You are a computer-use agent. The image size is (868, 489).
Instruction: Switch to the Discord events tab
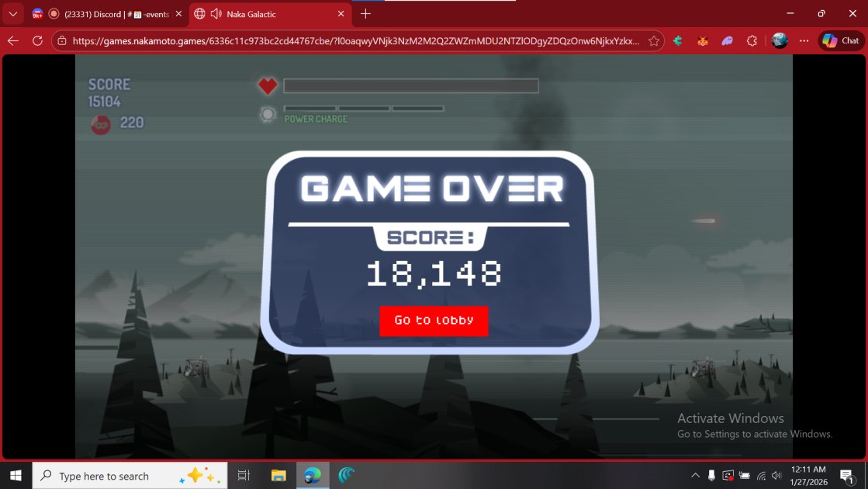107,14
